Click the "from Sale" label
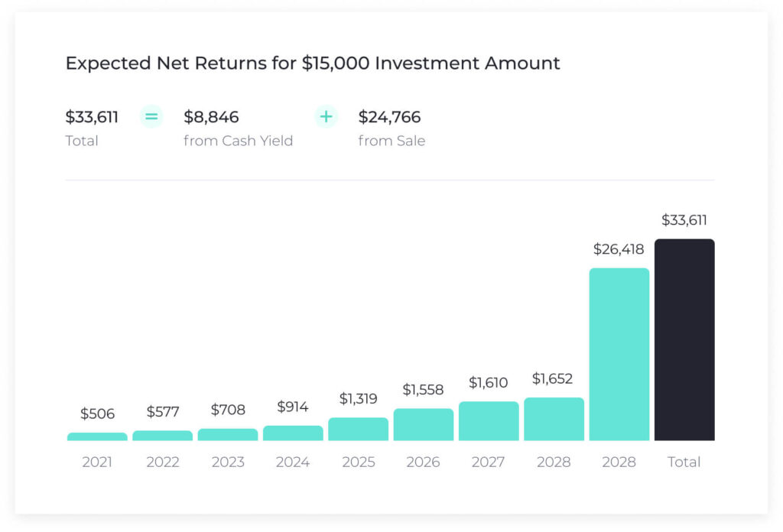The image size is (783, 532). click(x=391, y=141)
